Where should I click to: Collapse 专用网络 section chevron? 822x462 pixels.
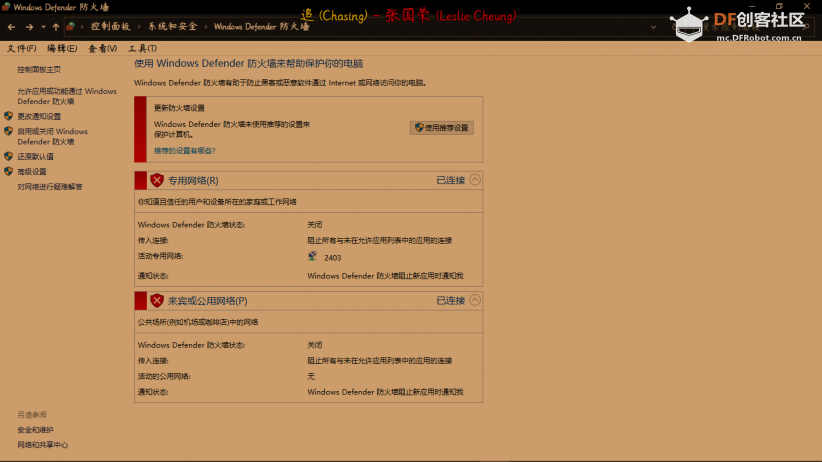475,180
